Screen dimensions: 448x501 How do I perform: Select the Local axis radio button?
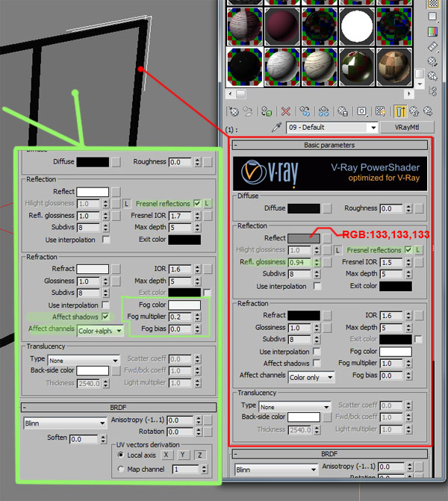point(120,455)
